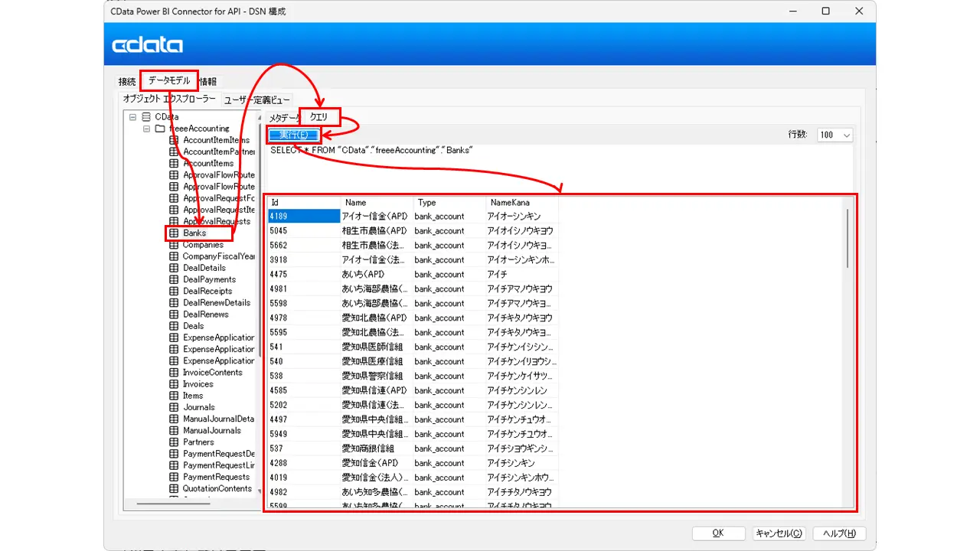Select the Id cell 4982

click(x=304, y=493)
